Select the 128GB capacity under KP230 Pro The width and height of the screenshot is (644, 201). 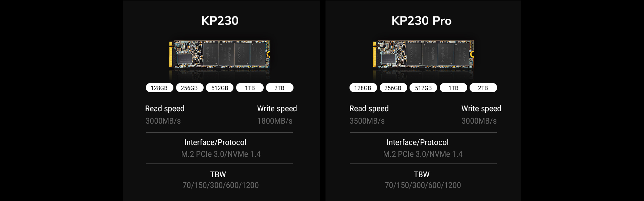363,88
